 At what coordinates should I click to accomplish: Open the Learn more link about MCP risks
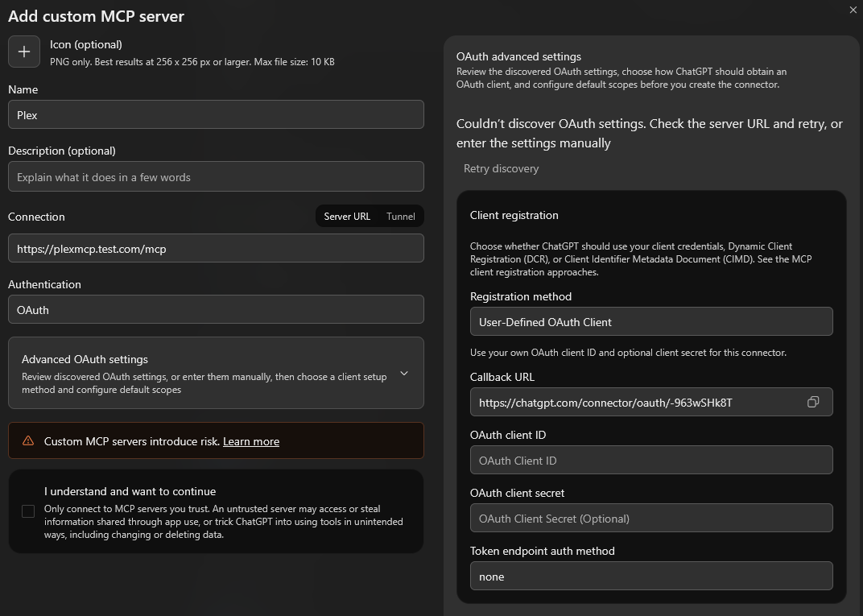[251, 441]
